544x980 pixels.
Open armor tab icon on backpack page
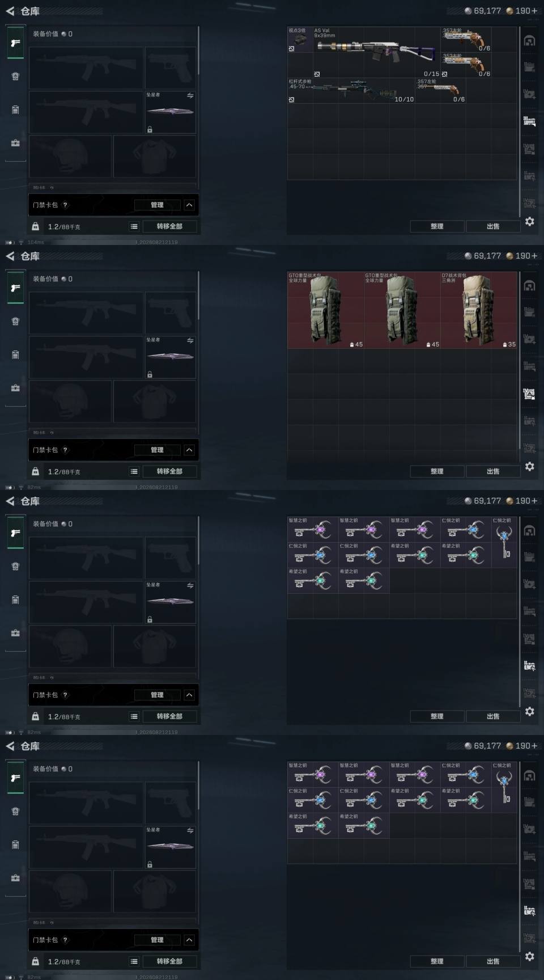pos(15,322)
